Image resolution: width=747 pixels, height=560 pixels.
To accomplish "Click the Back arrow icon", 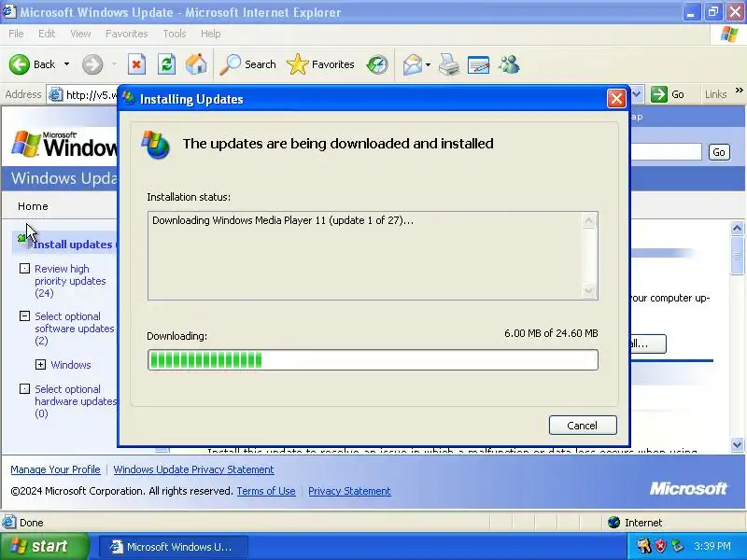I will pos(20,64).
